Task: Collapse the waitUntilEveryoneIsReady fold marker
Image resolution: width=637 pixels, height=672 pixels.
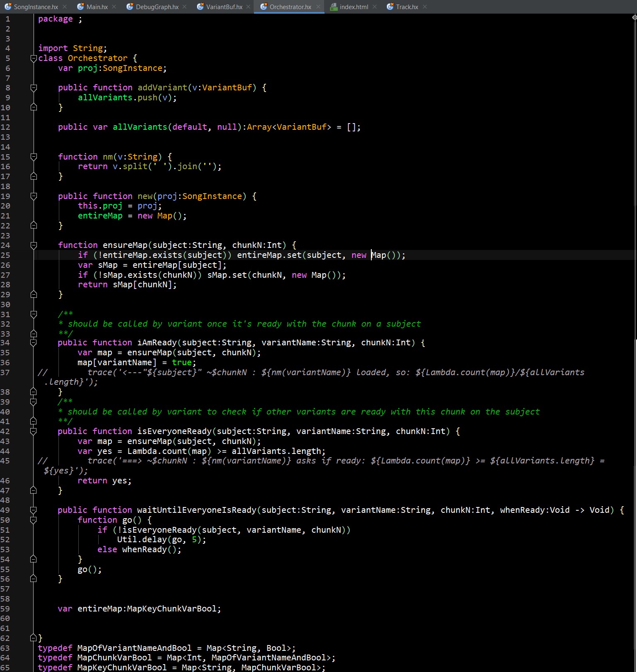Action: pyautogui.click(x=34, y=510)
